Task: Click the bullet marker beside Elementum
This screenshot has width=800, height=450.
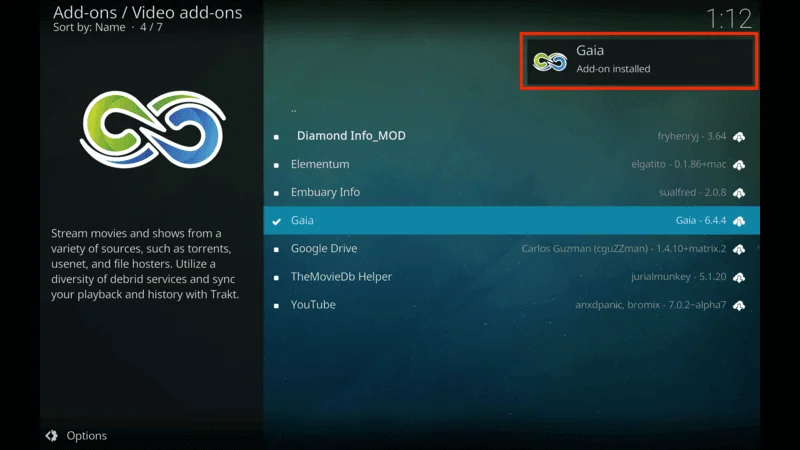Action: 276,165
